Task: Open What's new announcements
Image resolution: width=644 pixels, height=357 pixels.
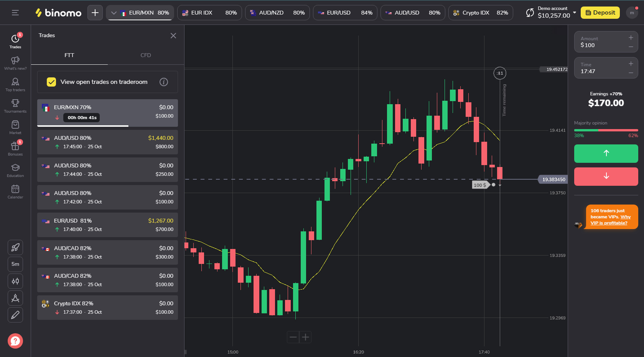Action: (x=15, y=63)
